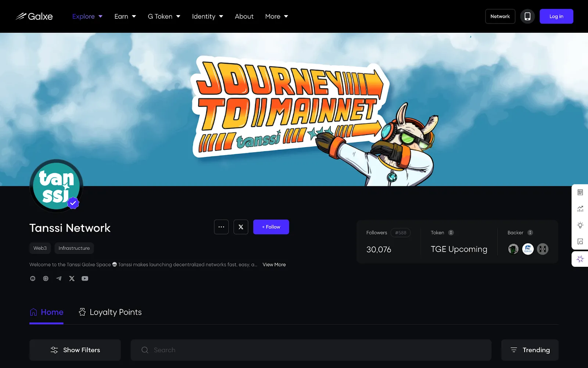The width and height of the screenshot is (588, 368).
Task: Expand the Explore dropdown menu
Action: click(x=87, y=17)
